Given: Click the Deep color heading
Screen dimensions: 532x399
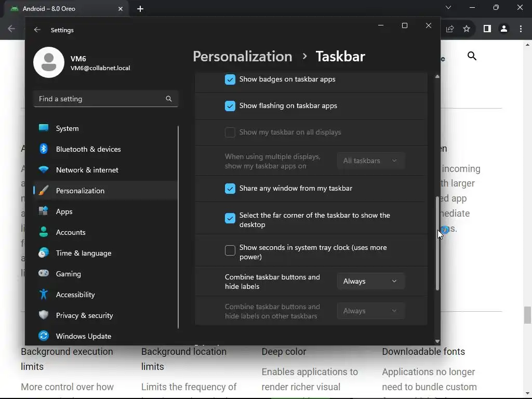Looking at the screenshot, I should click(x=284, y=352).
